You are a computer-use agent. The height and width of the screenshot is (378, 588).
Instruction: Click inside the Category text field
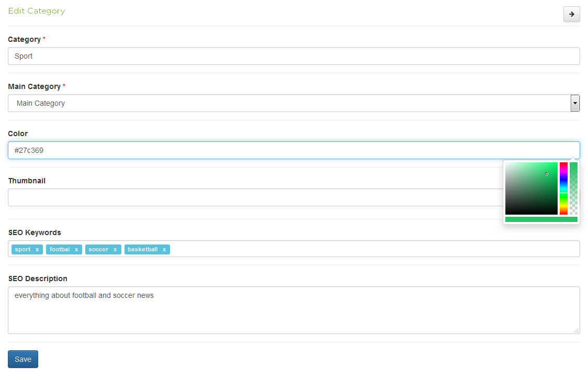pos(293,56)
